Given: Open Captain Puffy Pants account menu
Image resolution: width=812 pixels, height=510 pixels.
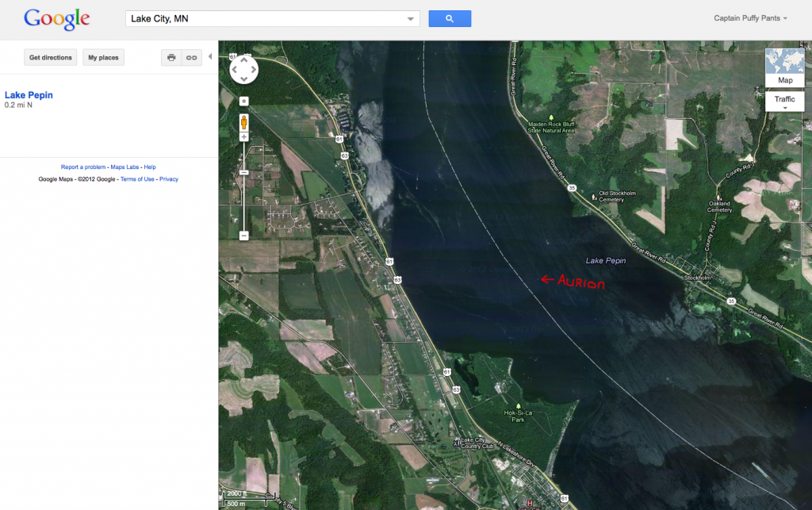Looking at the screenshot, I should pos(750,18).
